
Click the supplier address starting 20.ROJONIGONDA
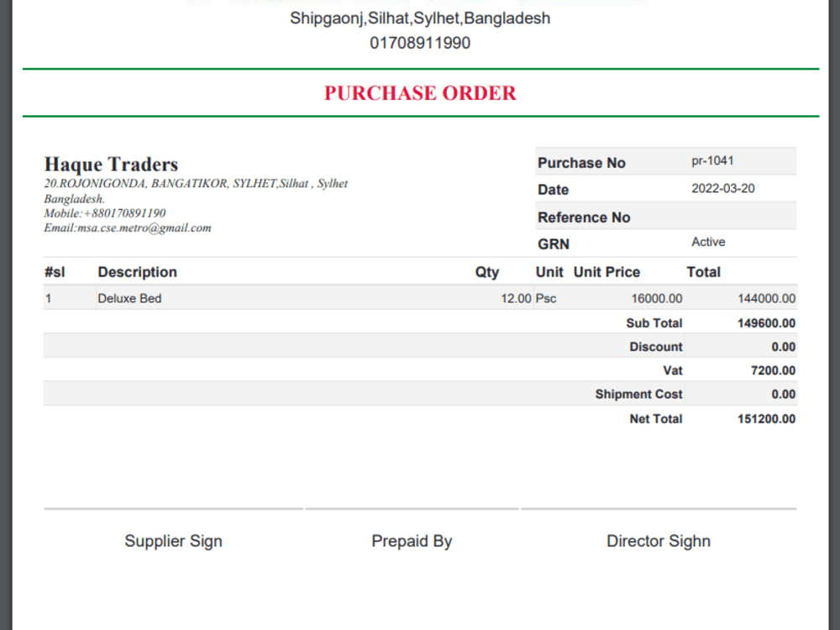coord(196,184)
